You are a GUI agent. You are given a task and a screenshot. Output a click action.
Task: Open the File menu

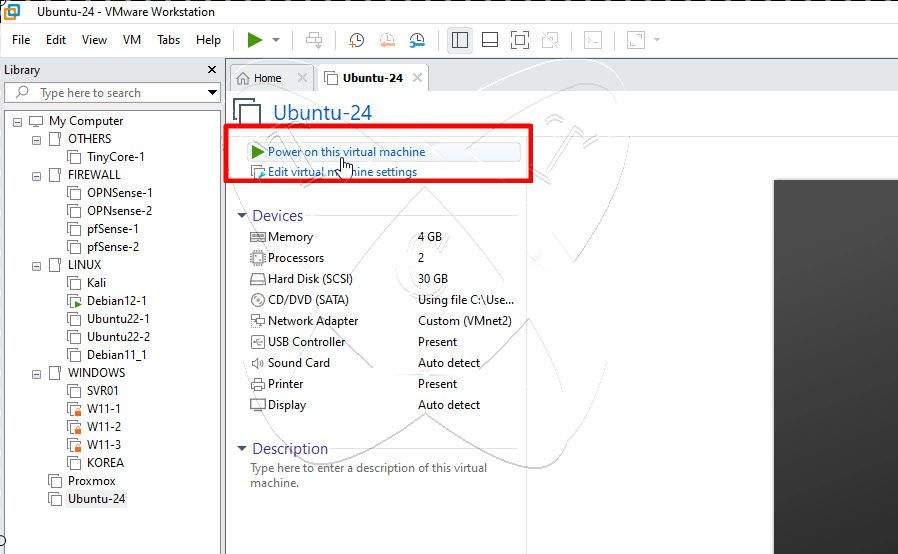(x=21, y=40)
